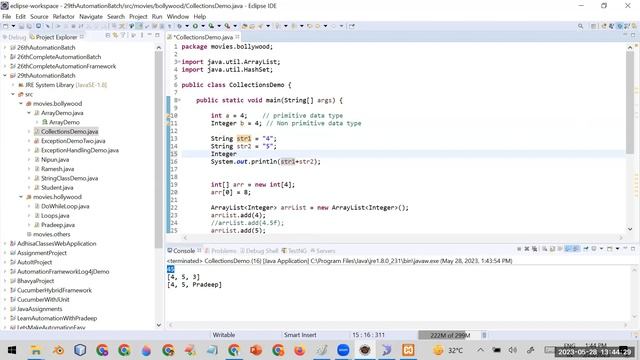Image resolution: width=640 pixels, height=360 pixels.
Task: Minimize the Console view
Action: click(x=625, y=249)
